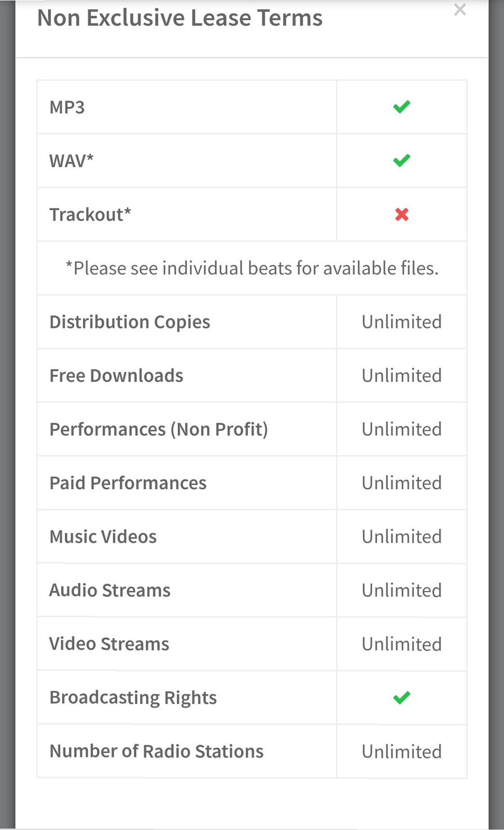Click the Distribution Copies label
Screen dimensions: 504x830
[x=130, y=322]
